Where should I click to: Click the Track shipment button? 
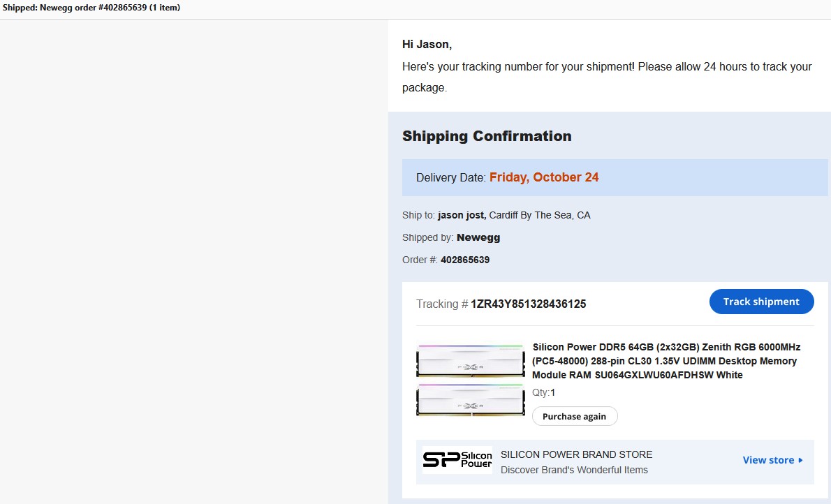[761, 302]
